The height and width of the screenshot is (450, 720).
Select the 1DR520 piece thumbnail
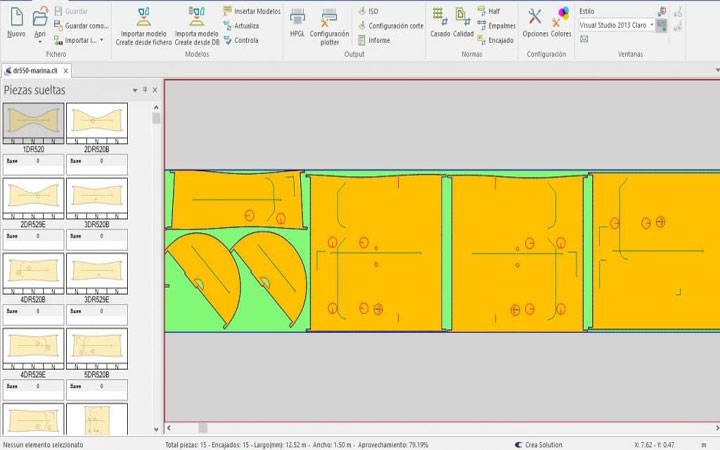point(34,124)
